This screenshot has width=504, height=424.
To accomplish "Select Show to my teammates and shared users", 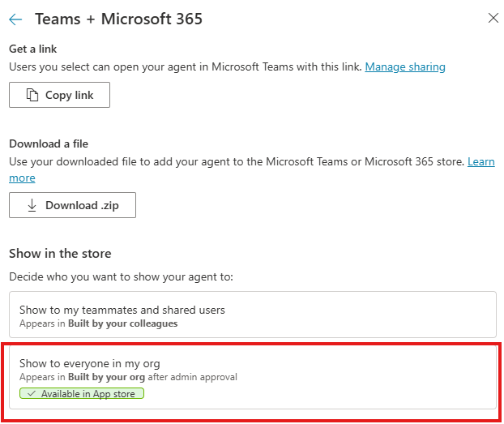I will (253, 315).
